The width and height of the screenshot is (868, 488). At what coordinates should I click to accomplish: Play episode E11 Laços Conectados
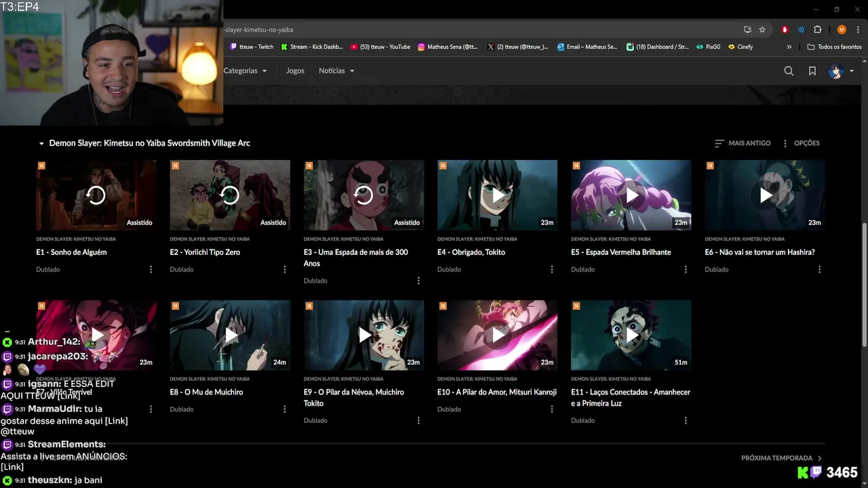pyautogui.click(x=631, y=335)
